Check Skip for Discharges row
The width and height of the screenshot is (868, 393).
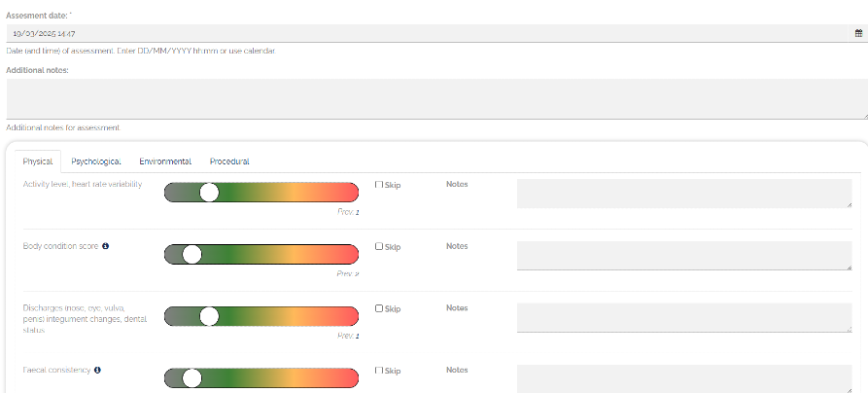pyautogui.click(x=379, y=309)
